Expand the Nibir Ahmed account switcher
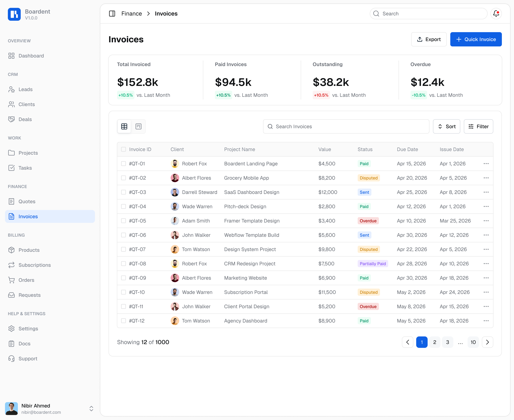The width and height of the screenshot is (514, 420). [x=91, y=409]
